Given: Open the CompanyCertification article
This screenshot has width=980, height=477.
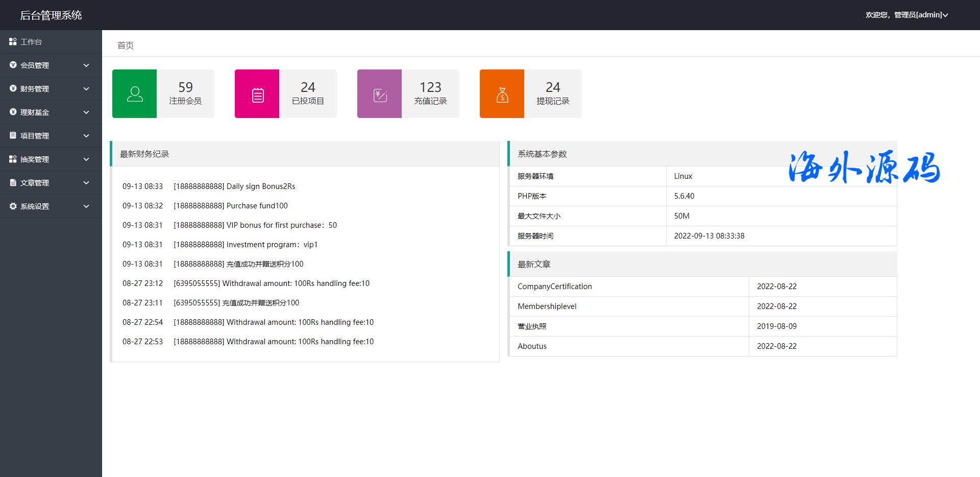Looking at the screenshot, I should [554, 287].
